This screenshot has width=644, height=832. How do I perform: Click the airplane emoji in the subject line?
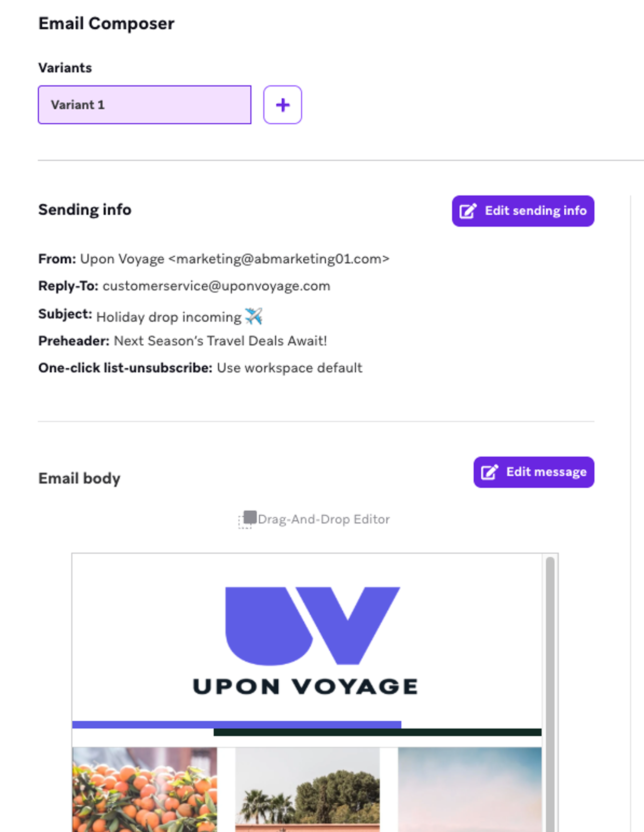coord(253,315)
